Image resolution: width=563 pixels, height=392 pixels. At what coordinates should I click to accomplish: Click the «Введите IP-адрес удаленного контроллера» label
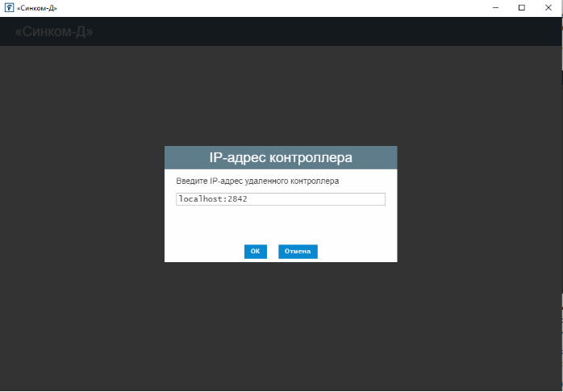(x=257, y=181)
